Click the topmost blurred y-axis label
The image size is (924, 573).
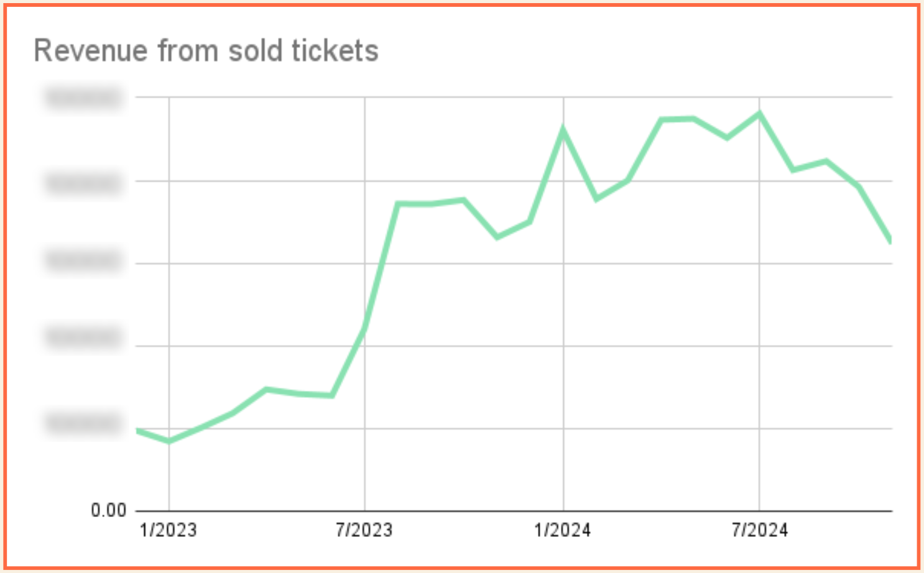[83, 98]
